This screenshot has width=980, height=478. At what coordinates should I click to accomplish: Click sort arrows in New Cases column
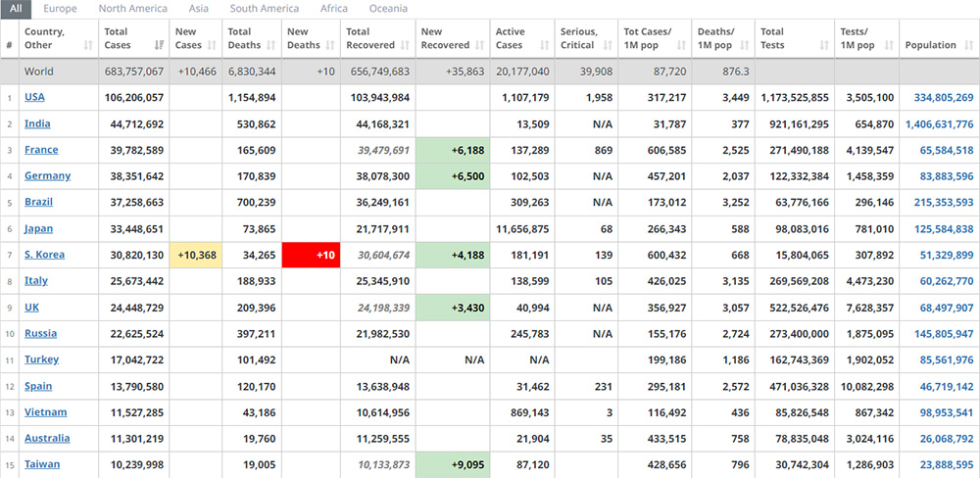[213, 45]
